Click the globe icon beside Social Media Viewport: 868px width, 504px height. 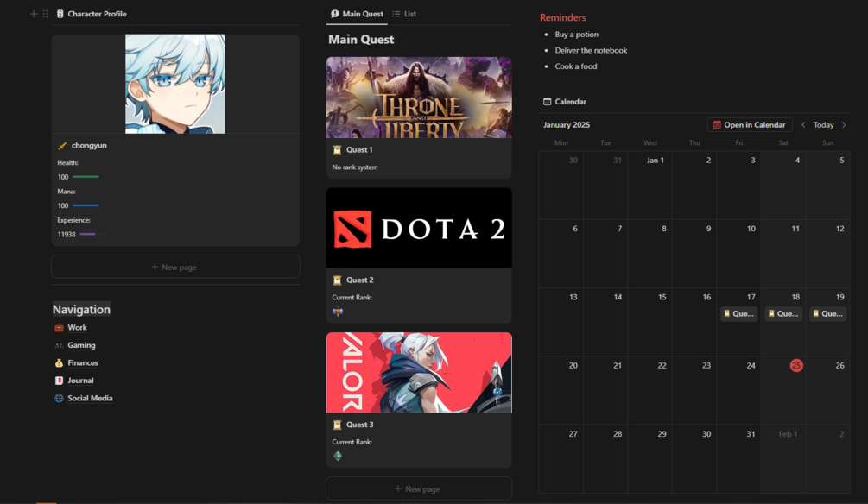tap(60, 399)
